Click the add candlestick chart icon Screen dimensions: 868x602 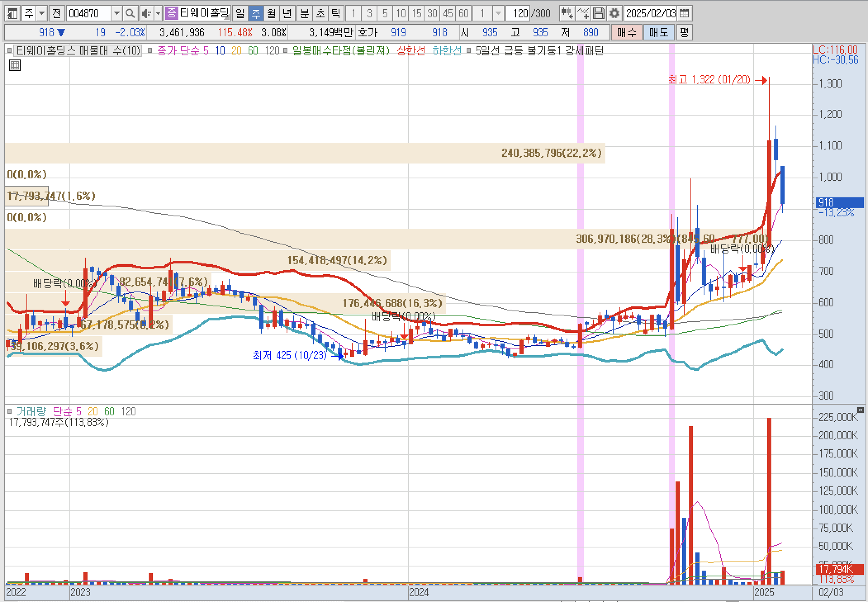click(567, 14)
